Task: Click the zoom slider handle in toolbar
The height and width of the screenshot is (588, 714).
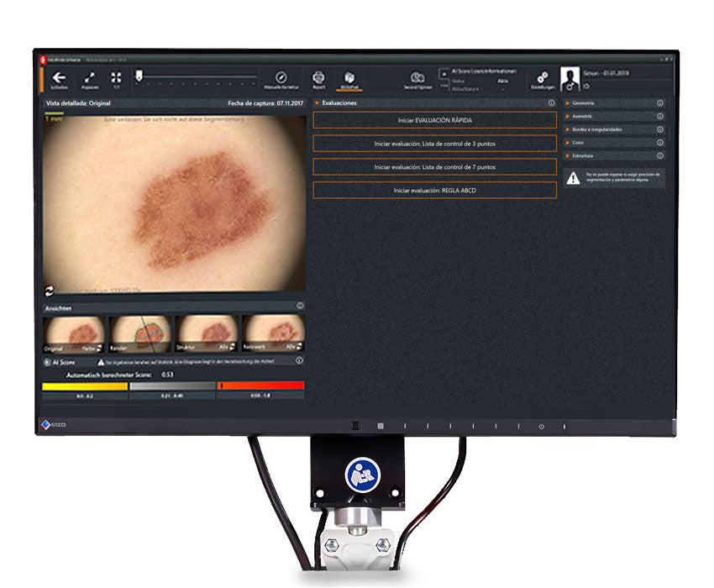Action: tap(139, 75)
